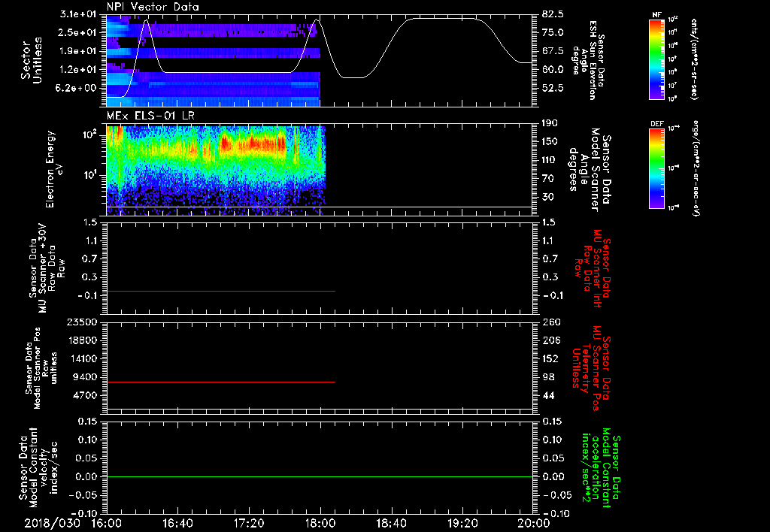770x532 pixels.
Task: Click the 260 telemetry tick value
Action: tap(551, 322)
